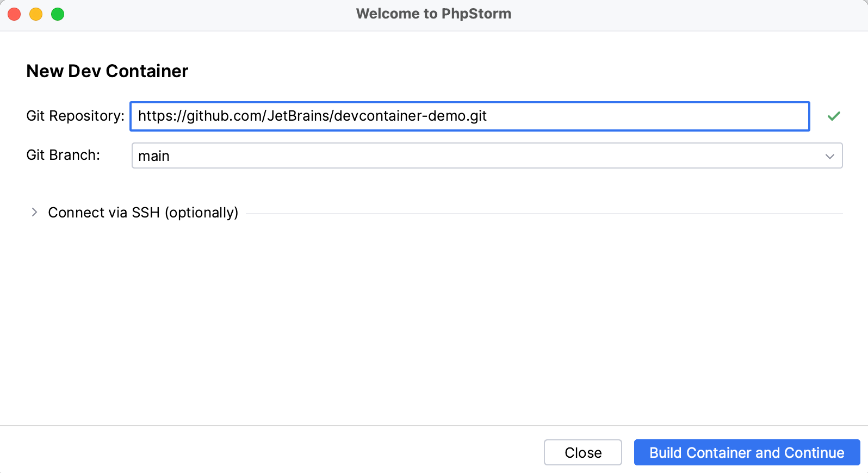The width and height of the screenshot is (868, 473).
Task: Click the yellow minimize window button
Action: [36, 14]
